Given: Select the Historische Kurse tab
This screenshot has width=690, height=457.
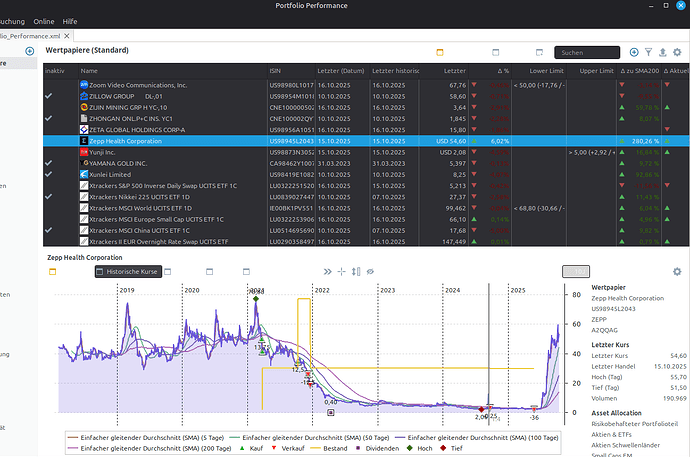Looking at the screenshot, I should [128, 272].
